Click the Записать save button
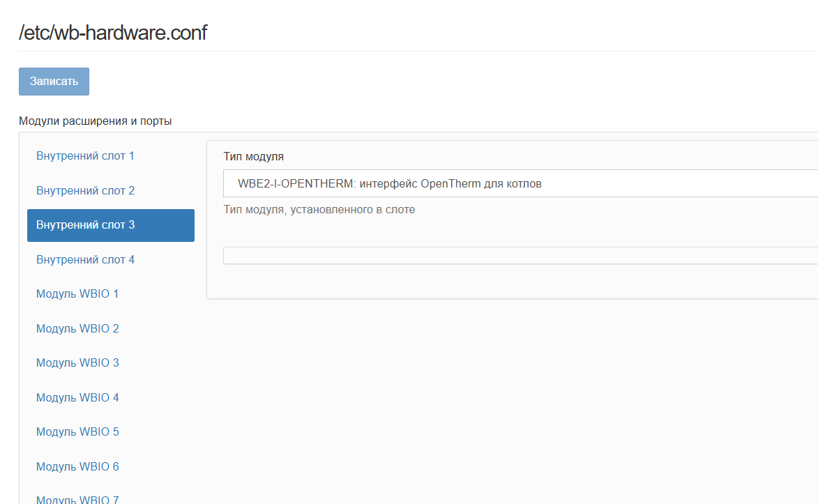The height and width of the screenshot is (504, 818). 54,82
